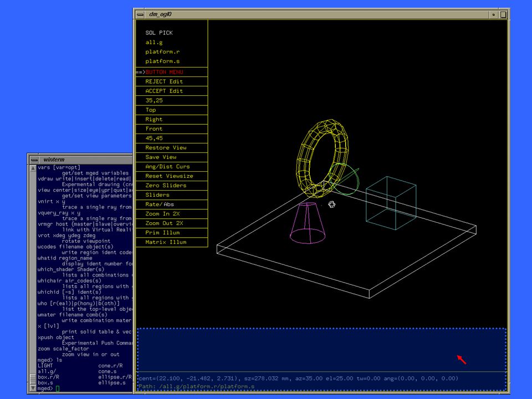
Task: Click 'cone.s' in the winterm listing
Action: click(108, 371)
